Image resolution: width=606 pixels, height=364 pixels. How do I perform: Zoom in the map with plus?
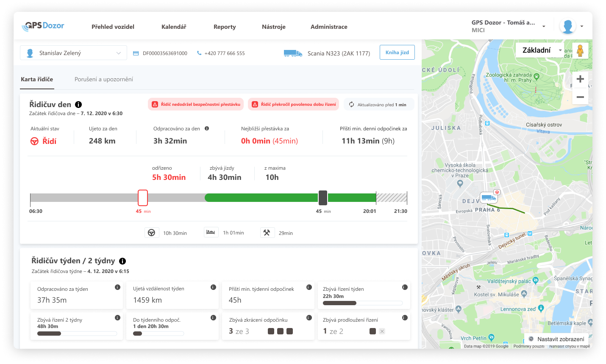(580, 79)
